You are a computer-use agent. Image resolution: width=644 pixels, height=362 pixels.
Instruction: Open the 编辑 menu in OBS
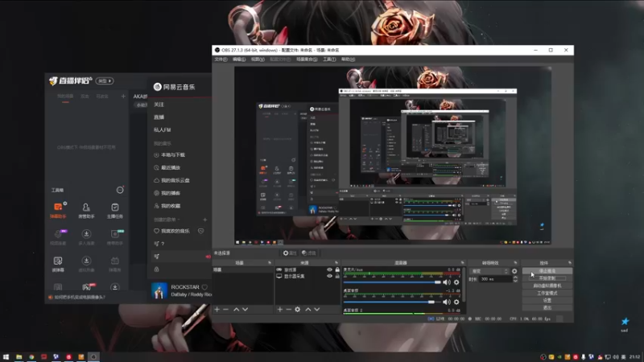pyautogui.click(x=239, y=60)
